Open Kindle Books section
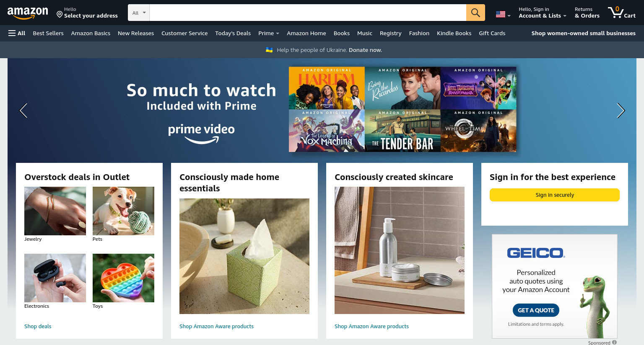The width and height of the screenshot is (644, 345). click(454, 33)
